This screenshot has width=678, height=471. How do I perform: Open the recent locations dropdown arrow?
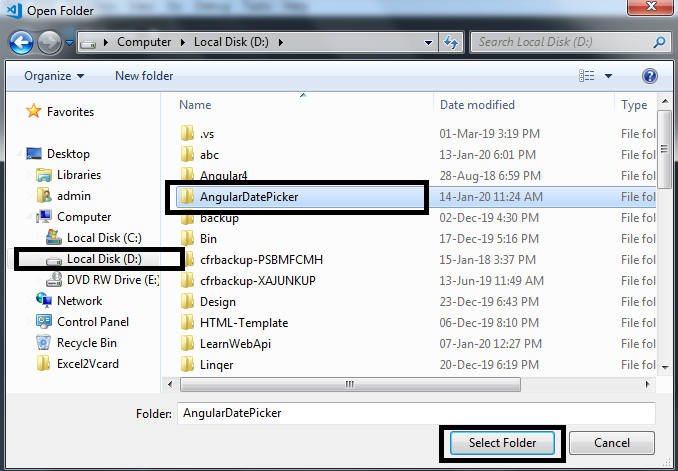coord(69,42)
